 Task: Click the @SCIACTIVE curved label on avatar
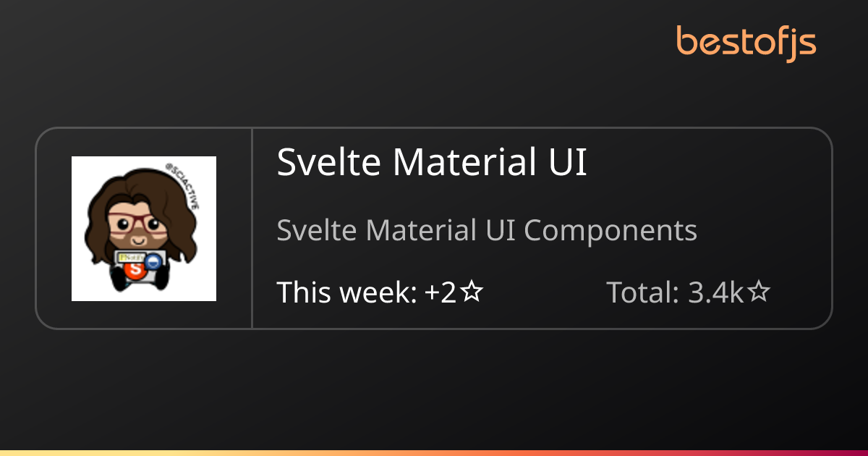click(183, 187)
